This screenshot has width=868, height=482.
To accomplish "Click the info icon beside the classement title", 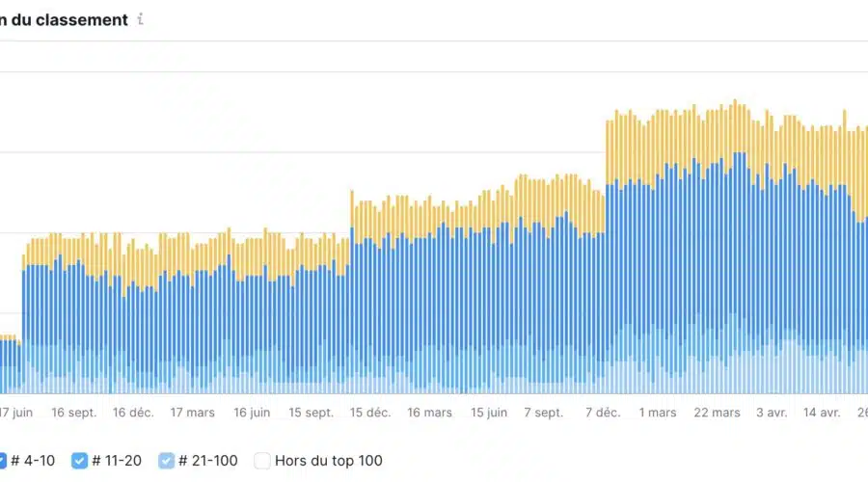I will [x=140, y=19].
